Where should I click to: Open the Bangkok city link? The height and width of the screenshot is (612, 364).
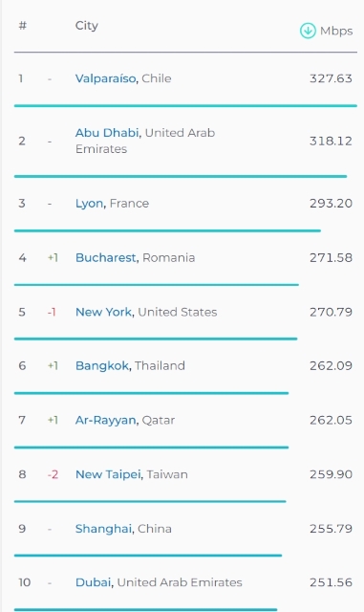(x=102, y=365)
